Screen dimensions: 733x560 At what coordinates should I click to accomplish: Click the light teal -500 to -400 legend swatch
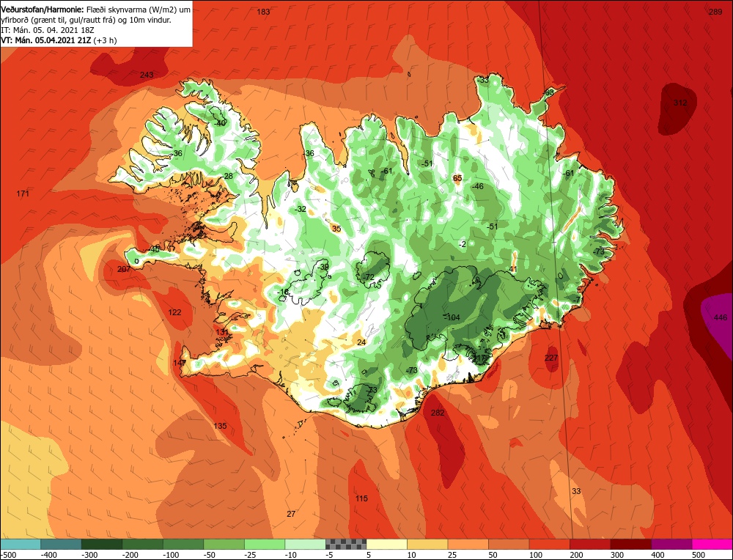pos(21,544)
